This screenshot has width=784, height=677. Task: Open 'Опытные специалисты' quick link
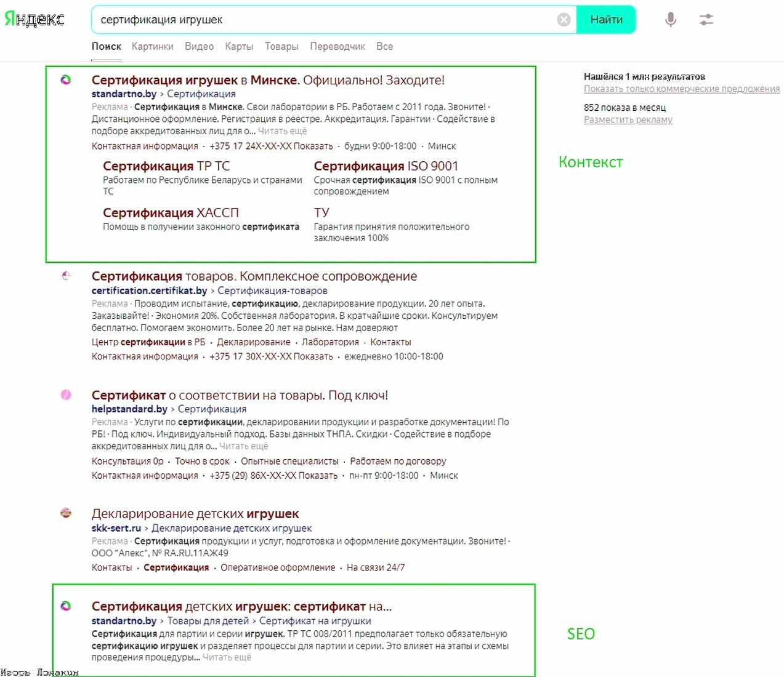pyautogui.click(x=289, y=462)
